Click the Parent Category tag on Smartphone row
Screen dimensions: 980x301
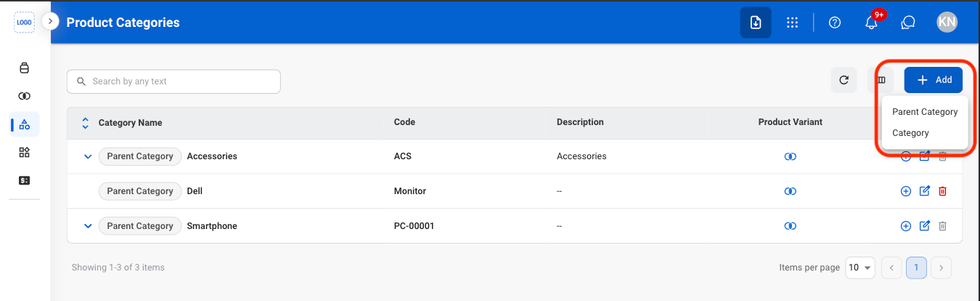(140, 226)
